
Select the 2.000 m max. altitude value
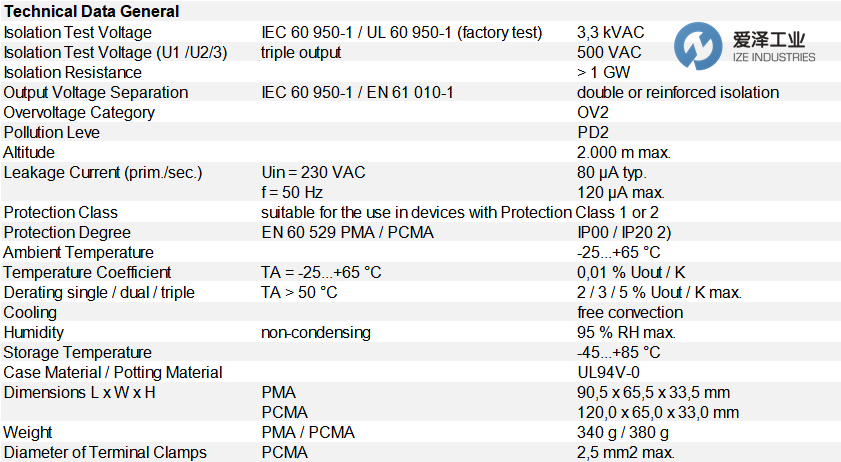click(x=624, y=152)
